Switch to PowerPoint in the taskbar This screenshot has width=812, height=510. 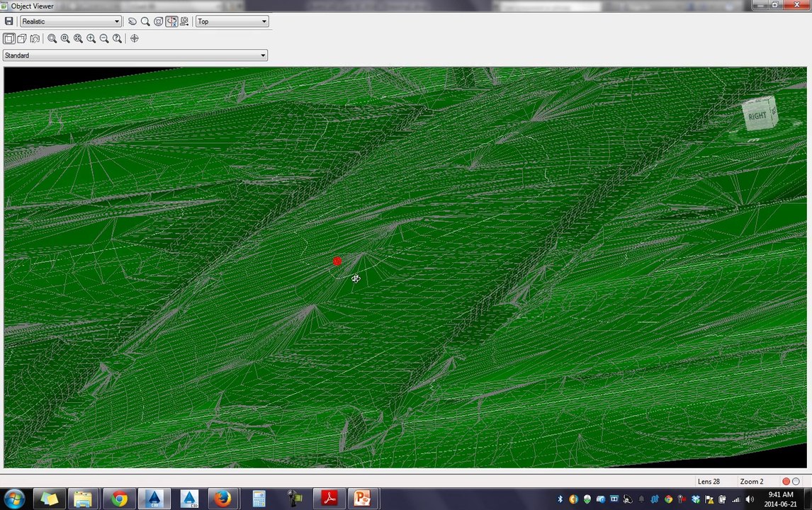pos(363,499)
